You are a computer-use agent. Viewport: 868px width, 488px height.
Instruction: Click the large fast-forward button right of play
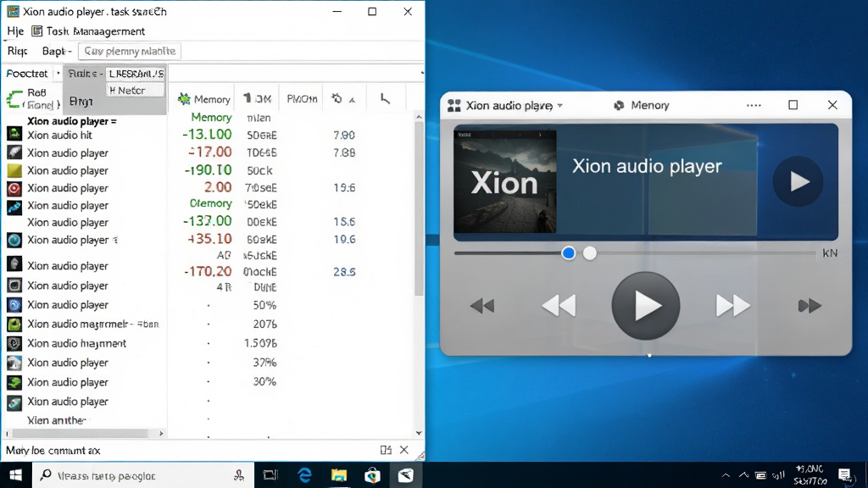pos(733,305)
